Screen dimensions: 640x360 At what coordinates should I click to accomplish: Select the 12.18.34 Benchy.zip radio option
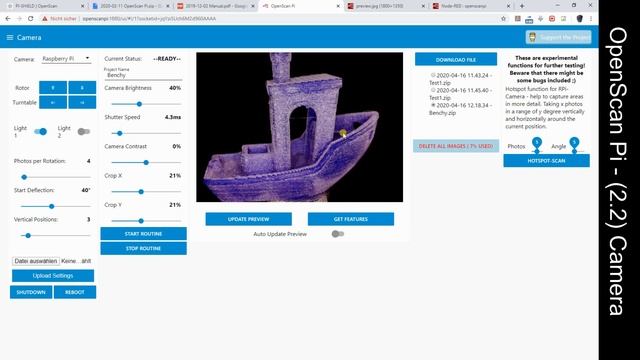point(433,105)
